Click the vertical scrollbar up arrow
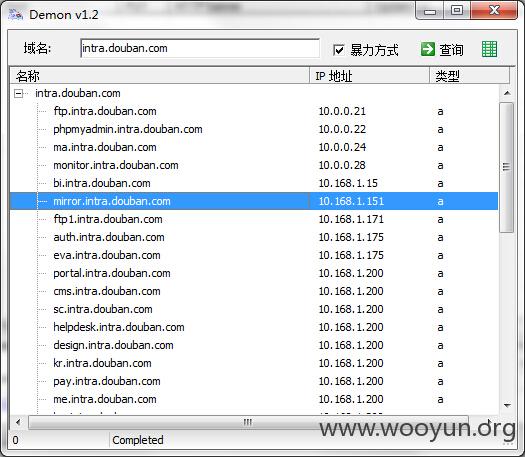 point(507,93)
